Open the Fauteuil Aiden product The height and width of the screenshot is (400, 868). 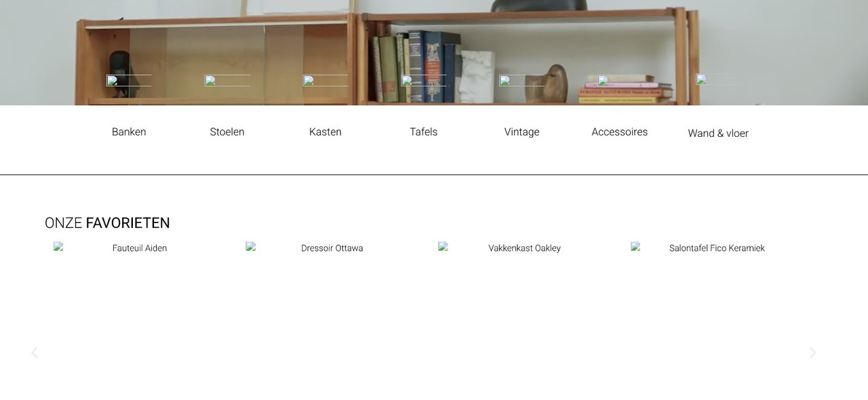[140, 248]
